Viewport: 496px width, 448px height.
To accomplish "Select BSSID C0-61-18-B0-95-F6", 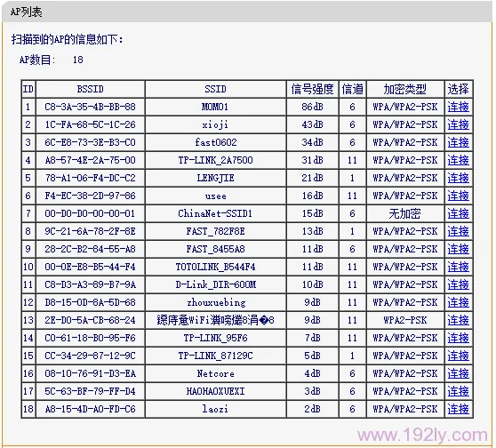I will coord(90,338).
